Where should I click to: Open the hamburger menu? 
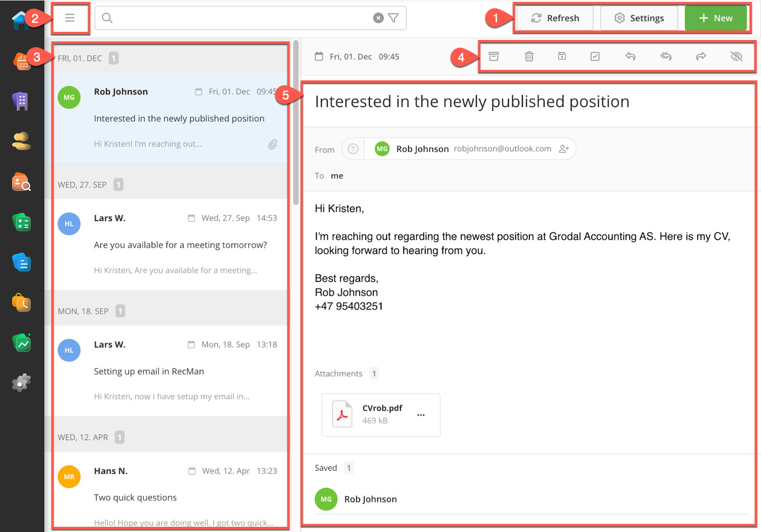[x=70, y=18]
